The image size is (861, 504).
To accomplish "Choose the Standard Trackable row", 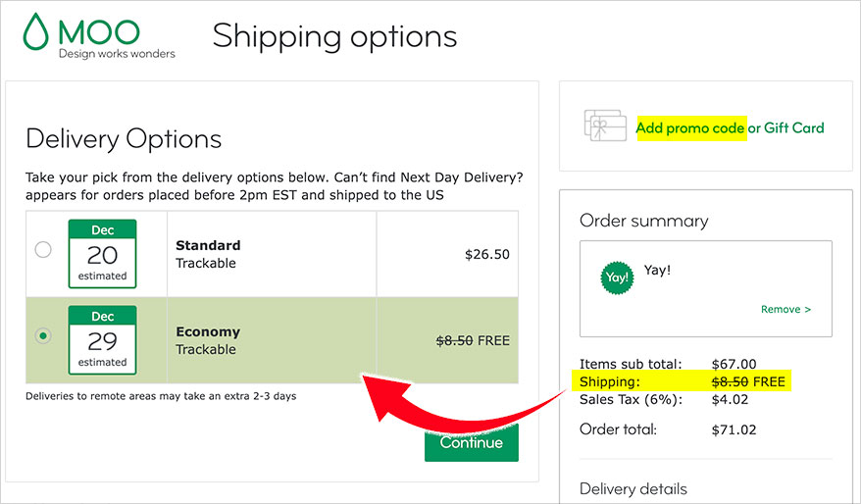I will [x=272, y=254].
